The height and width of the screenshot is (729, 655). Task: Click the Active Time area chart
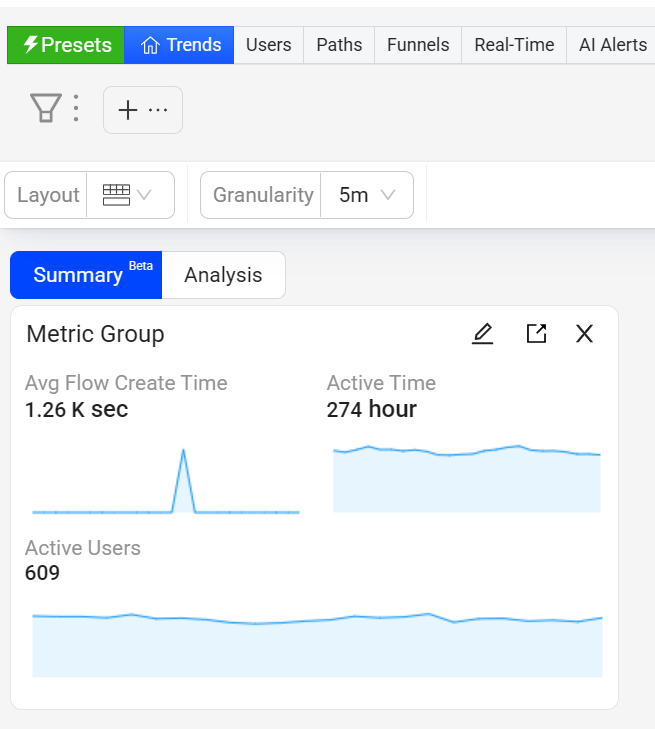[466, 478]
